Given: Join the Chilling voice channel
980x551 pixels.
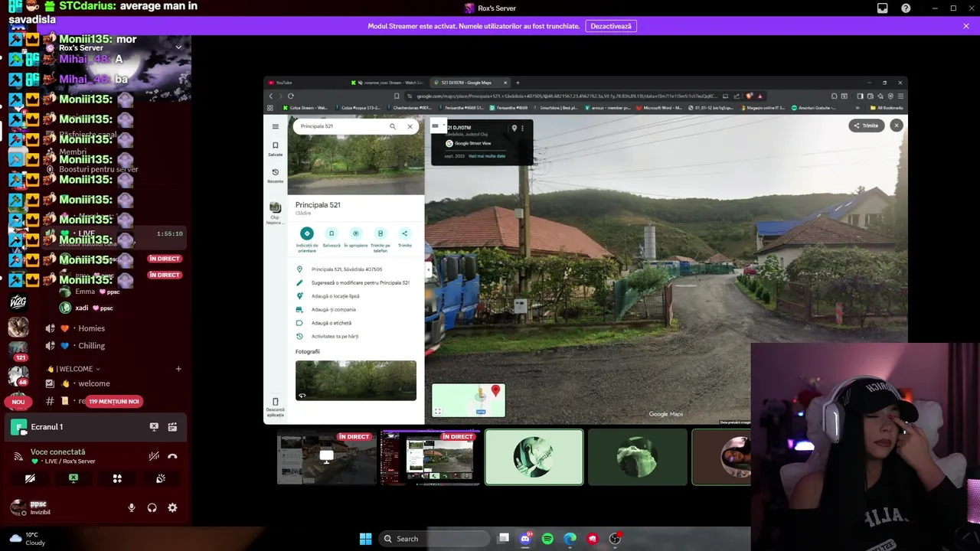Looking at the screenshot, I should click(92, 346).
